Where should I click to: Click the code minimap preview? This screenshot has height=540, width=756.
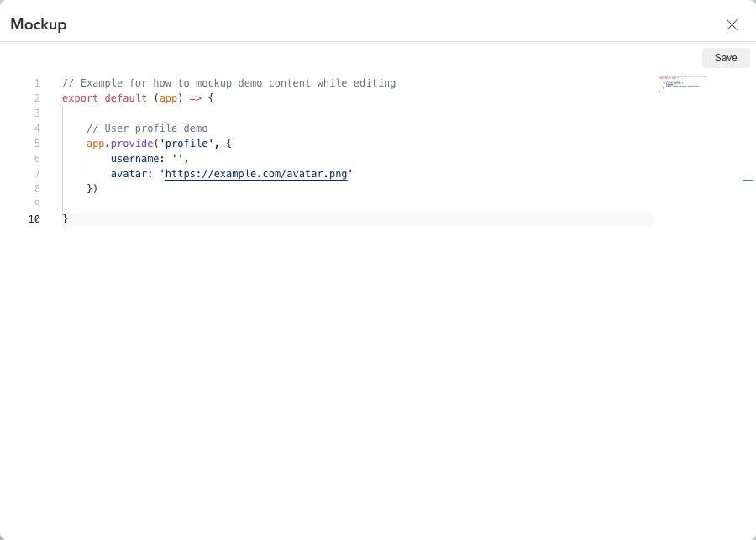(x=682, y=83)
